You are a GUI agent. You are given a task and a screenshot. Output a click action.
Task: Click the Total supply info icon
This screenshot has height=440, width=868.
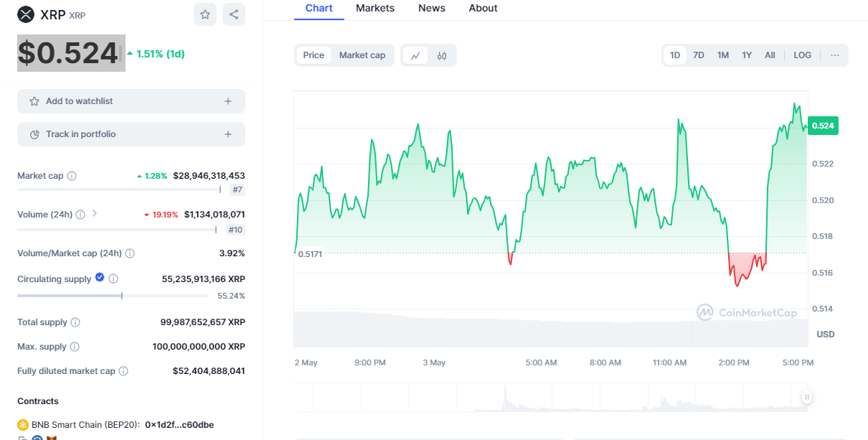[x=75, y=322]
